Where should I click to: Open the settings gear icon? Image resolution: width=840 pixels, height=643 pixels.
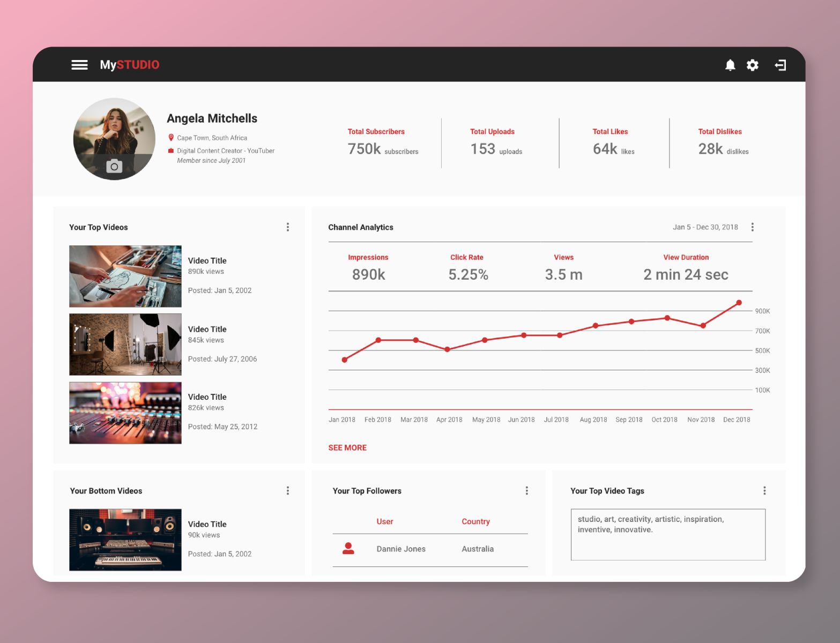pos(753,65)
